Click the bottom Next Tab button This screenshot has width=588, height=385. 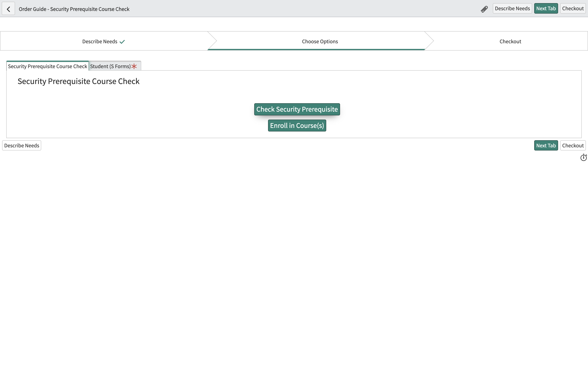pos(546,145)
